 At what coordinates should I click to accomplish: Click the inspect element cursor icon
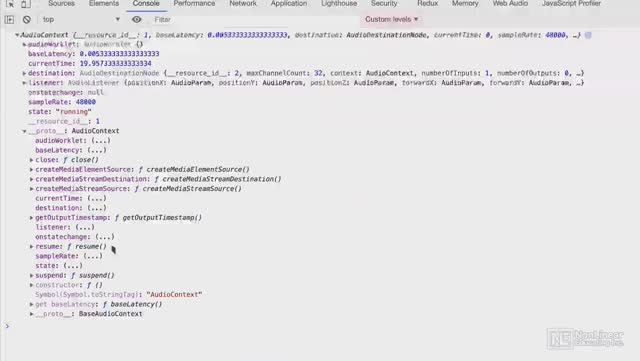tap(10, 4)
